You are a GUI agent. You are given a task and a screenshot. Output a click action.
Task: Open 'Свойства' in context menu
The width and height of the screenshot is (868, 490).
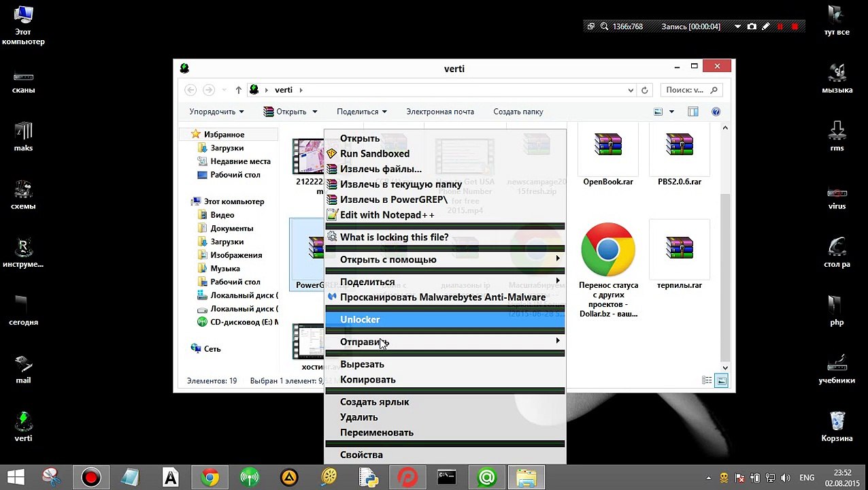(x=445, y=455)
